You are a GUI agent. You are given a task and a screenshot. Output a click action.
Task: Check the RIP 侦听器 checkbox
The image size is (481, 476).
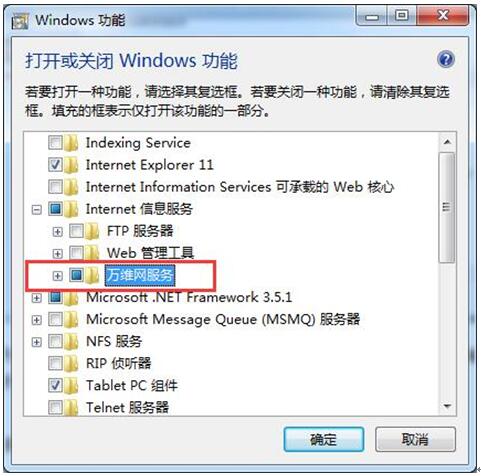55,363
